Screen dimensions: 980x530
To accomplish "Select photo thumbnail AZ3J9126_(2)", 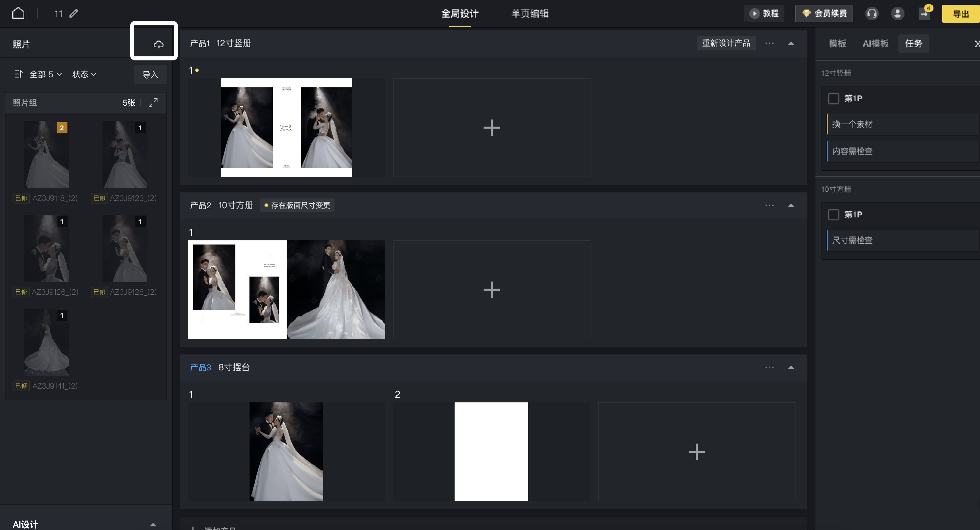I will click(x=47, y=248).
